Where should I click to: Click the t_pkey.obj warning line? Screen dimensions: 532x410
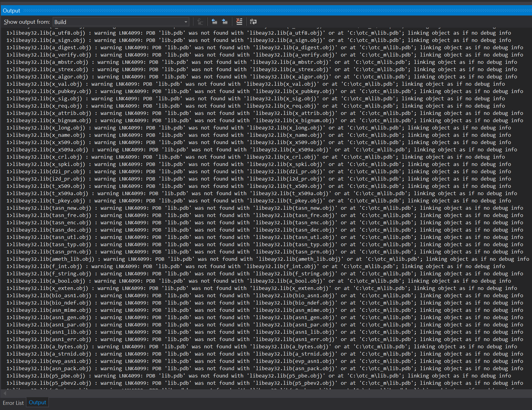259,201
